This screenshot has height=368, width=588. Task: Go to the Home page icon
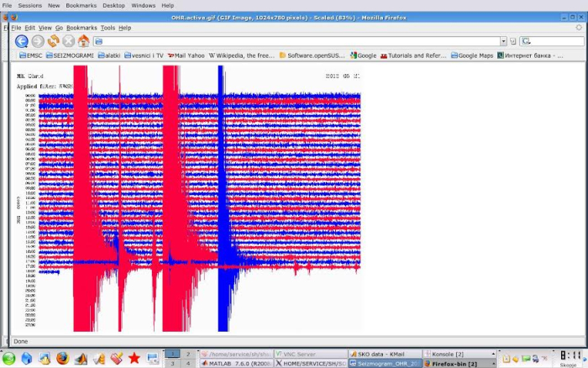click(84, 40)
